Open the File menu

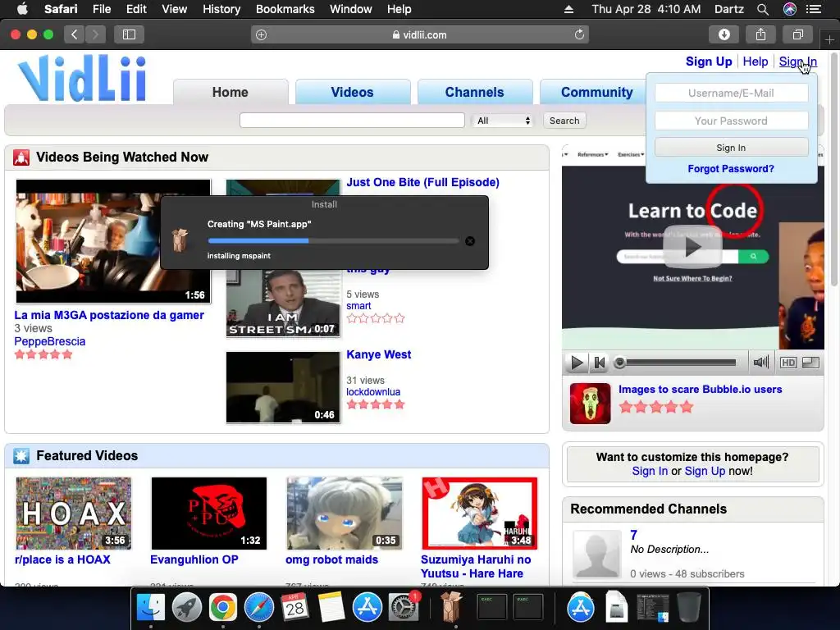(102, 9)
